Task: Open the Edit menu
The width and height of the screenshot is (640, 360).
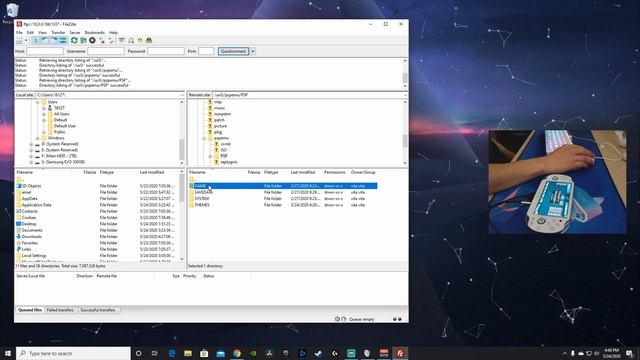Action: click(x=30, y=32)
